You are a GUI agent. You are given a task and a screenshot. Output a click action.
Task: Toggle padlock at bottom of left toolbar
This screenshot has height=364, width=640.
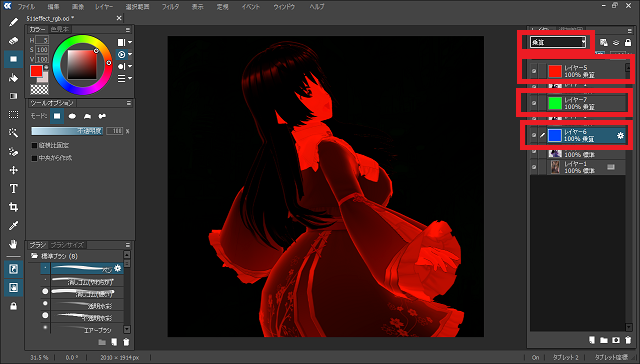(13, 306)
